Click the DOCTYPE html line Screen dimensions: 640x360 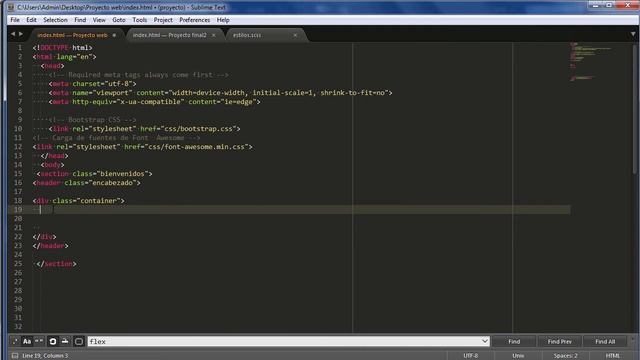pos(62,48)
